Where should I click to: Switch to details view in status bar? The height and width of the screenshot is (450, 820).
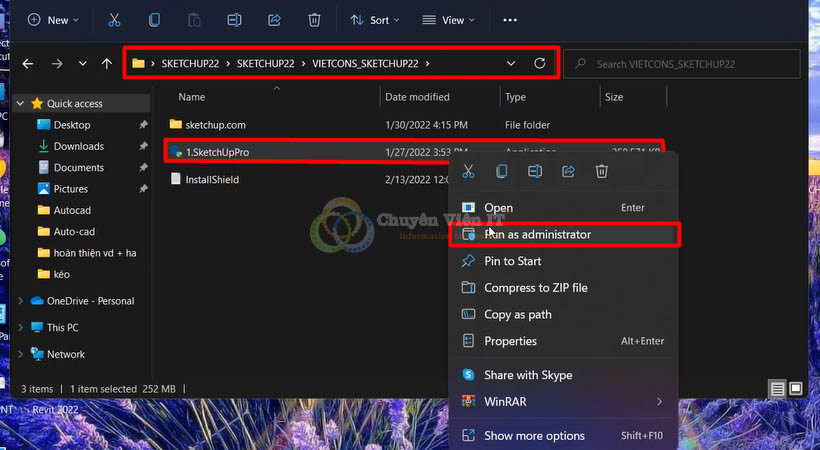[x=777, y=388]
